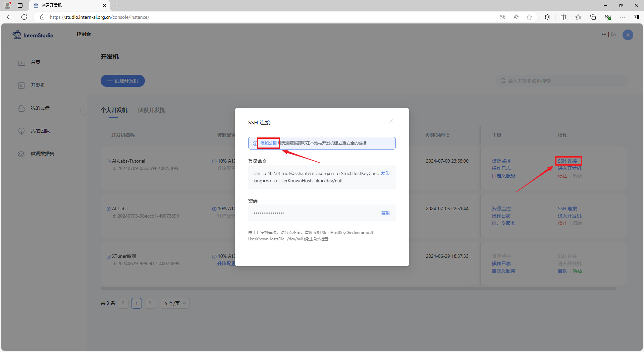This screenshot has width=644, height=352.
Task: Click the browser back arrow
Action: click(x=9, y=17)
